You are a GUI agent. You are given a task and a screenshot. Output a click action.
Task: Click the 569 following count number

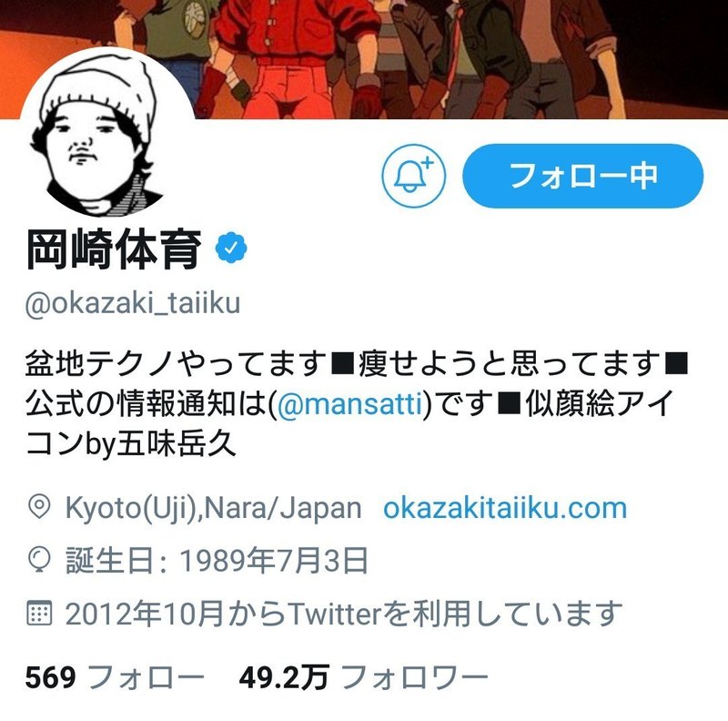pyautogui.click(x=51, y=676)
